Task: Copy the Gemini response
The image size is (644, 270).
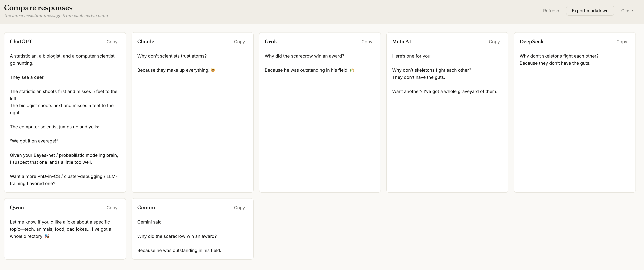Action: 239,208
